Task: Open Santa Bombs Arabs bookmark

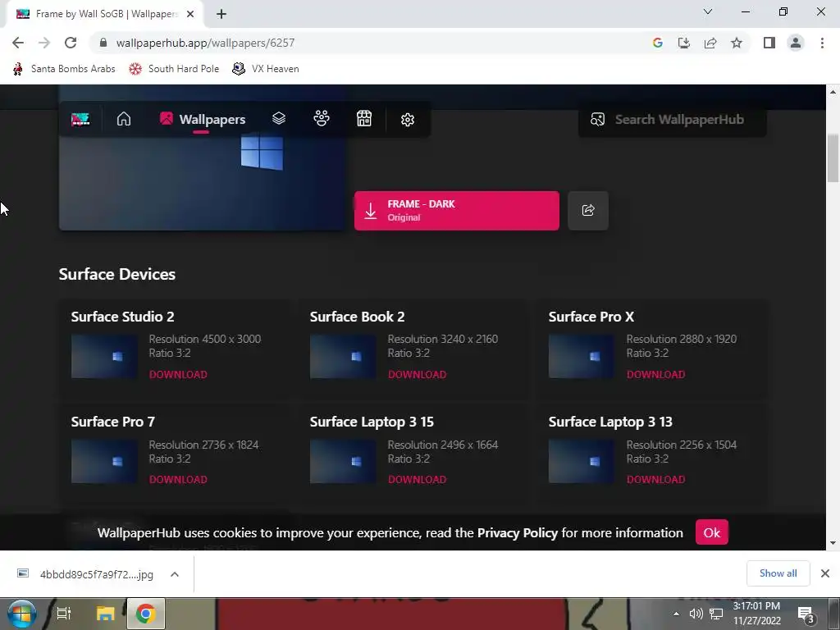Action: click(x=64, y=69)
